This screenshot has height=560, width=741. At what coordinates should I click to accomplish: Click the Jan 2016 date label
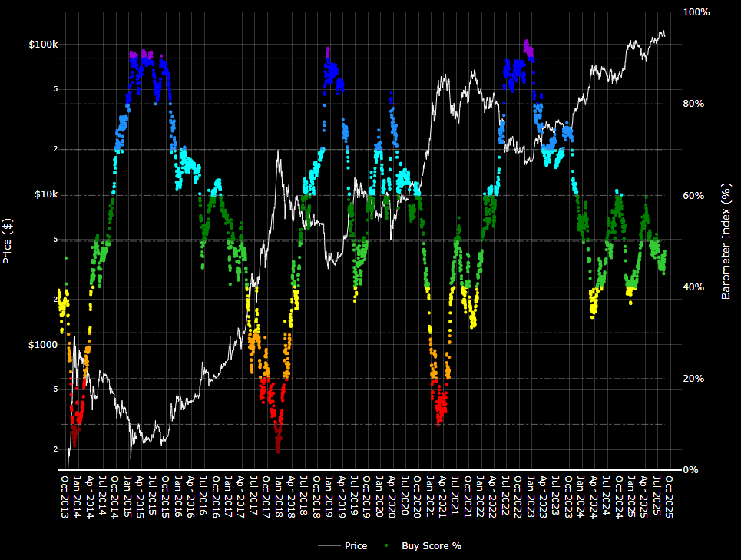tap(178, 497)
